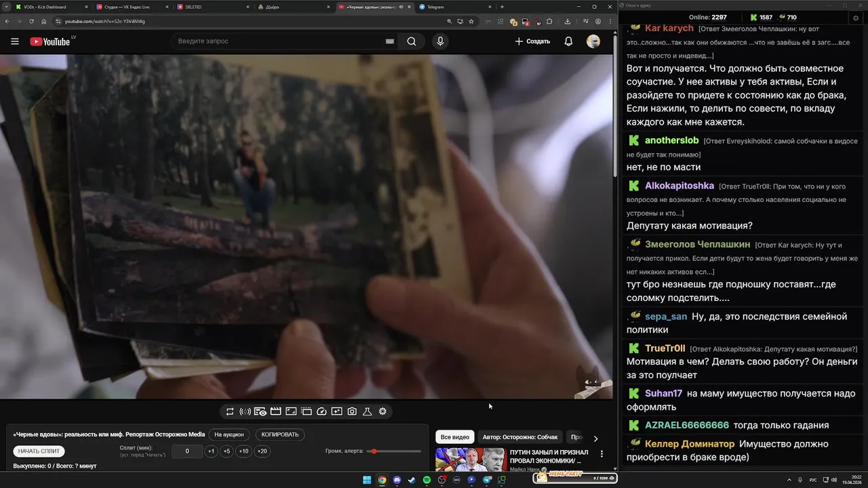Screen dimensions: 868x488
Task: Open the browser tab search dropdown
Action: click(x=6, y=7)
